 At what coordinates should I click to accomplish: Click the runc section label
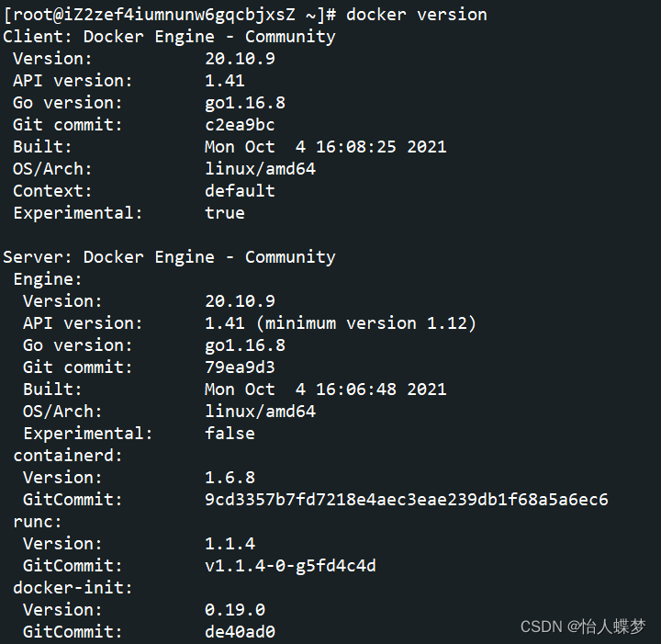pyautogui.click(x=38, y=522)
